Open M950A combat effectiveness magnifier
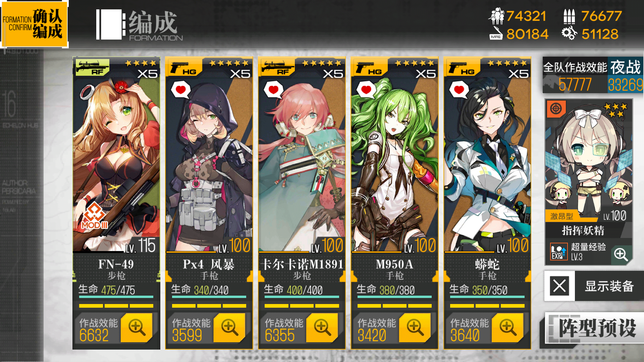The width and height of the screenshot is (644, 362). point(415,327)
